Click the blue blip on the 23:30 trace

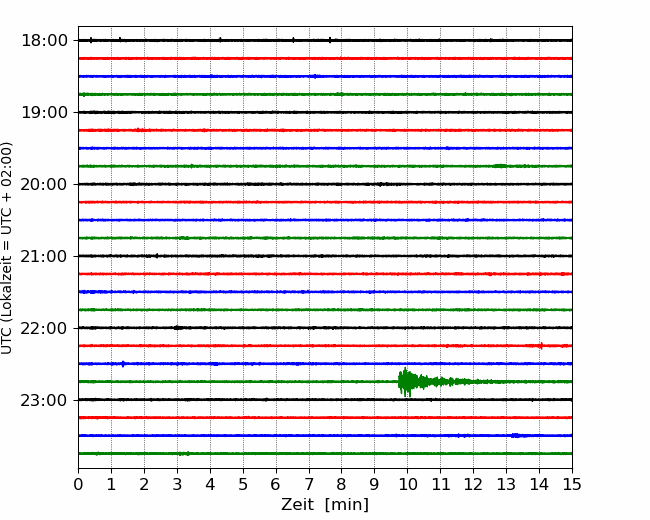[516, 435]
